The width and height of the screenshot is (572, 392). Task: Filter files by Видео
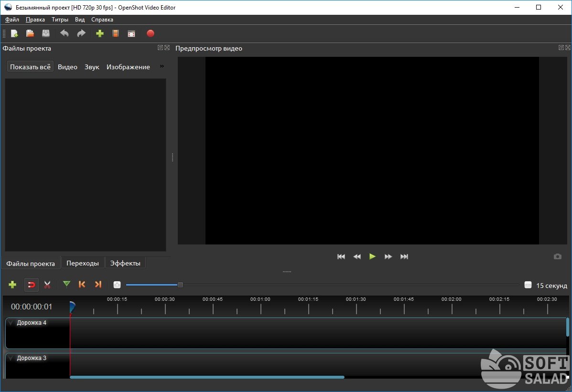click(67, 67)
